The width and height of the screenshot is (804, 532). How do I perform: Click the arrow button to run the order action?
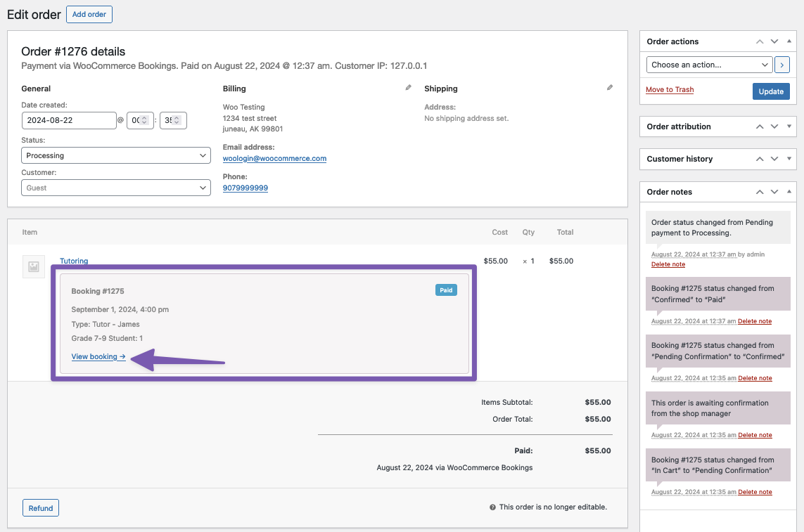781,64
